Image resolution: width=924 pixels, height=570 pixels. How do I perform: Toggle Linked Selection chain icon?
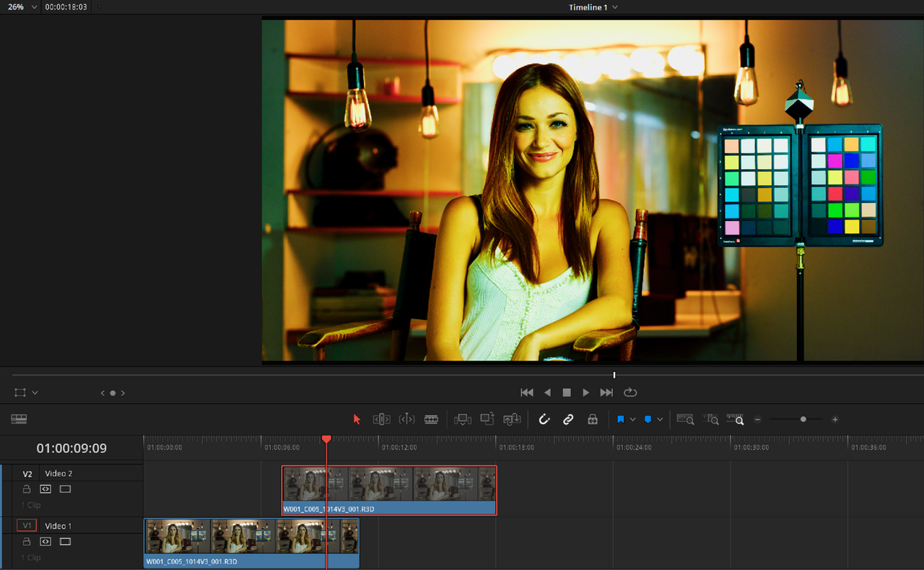[x=568, y=419]
